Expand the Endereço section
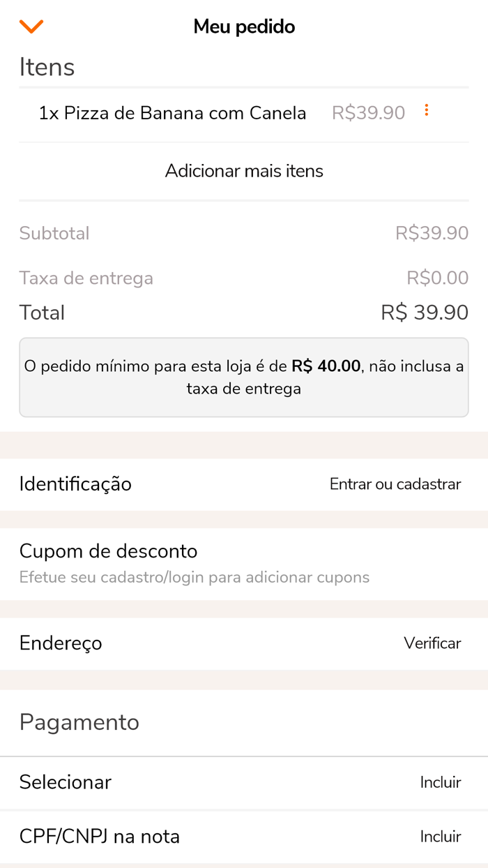This screenshot has height=868, width=488. [61, 643]
